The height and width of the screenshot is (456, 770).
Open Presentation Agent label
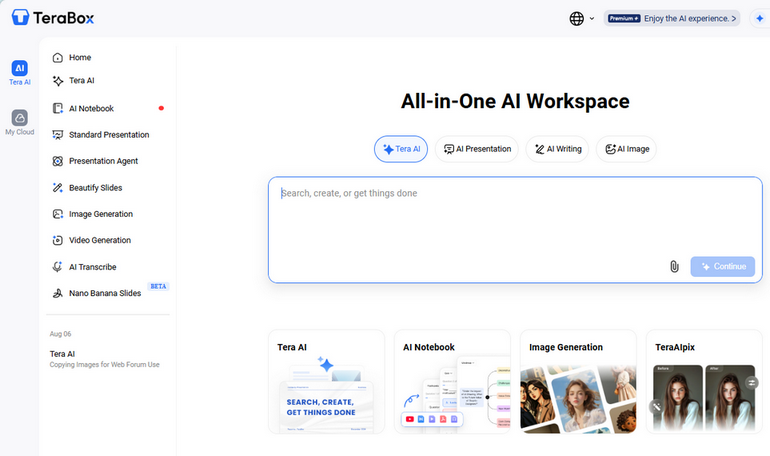pyautogui.click(x=104, y=161)
